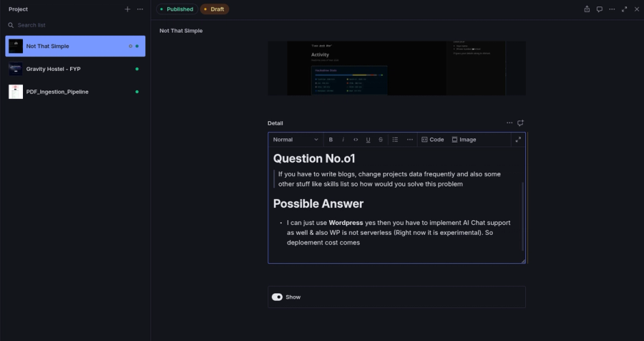Expand the editor to fullscreen

coord(518,140)
